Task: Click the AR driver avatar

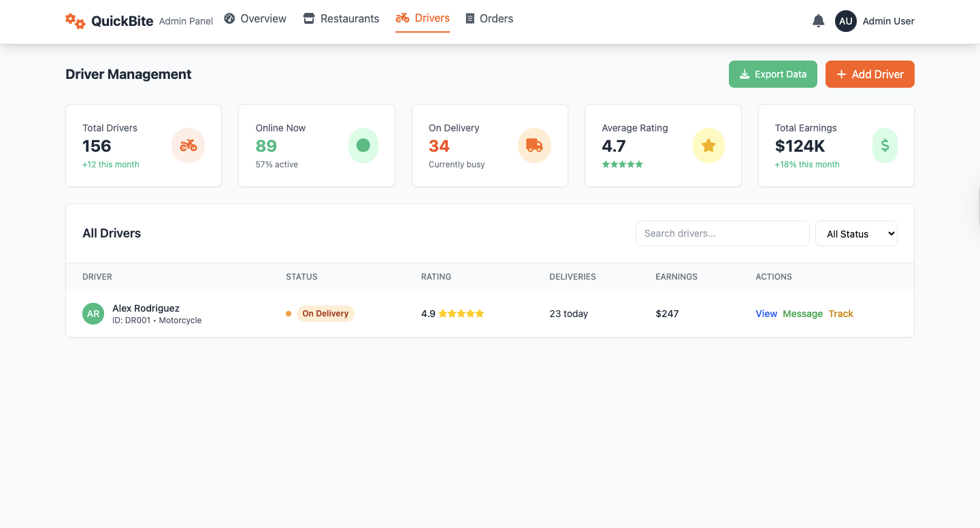Action: [93, 314]
